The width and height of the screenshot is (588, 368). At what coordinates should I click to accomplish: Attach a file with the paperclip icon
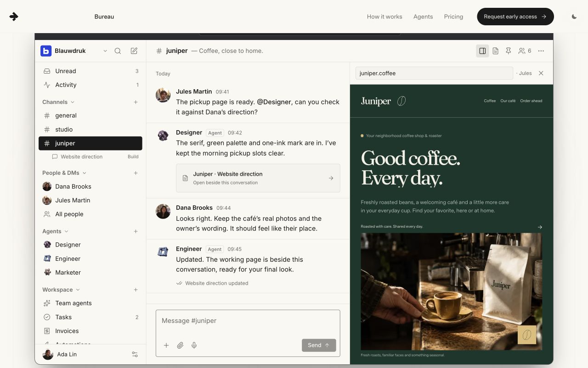(180, 345)
